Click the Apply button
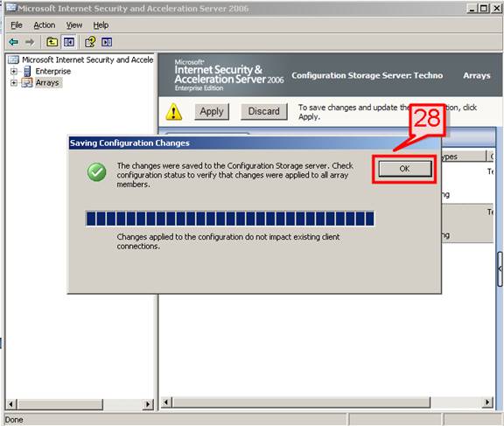 (x=212, y=112)
